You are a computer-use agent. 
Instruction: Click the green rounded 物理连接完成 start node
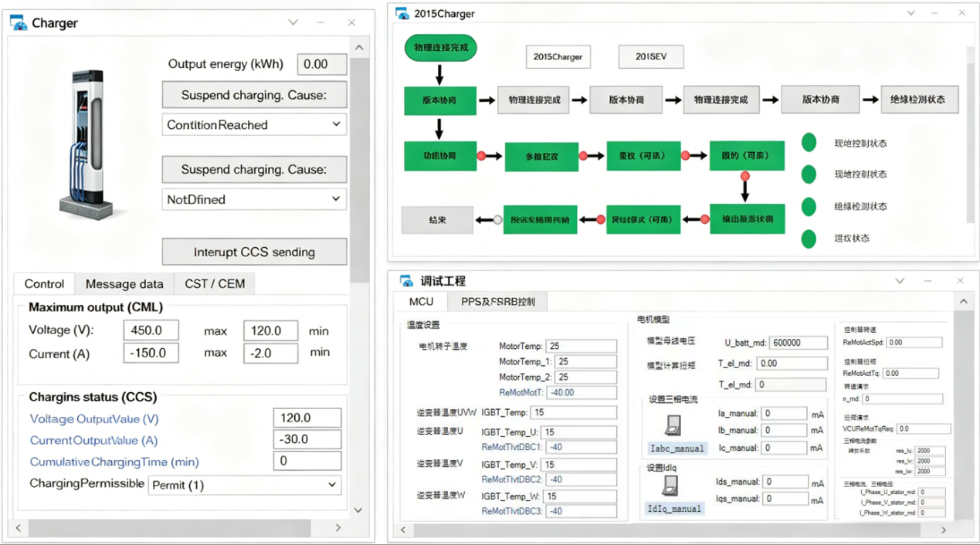coord(440,48)
